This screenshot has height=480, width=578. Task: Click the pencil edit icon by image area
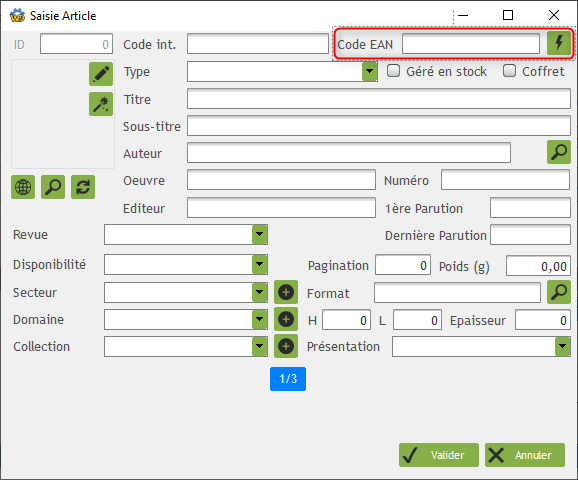click(x=101, y=74)
